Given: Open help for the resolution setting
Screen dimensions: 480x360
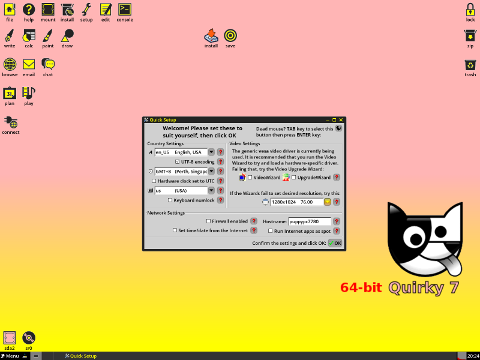Looking at the screenshot, I should 337,202.
